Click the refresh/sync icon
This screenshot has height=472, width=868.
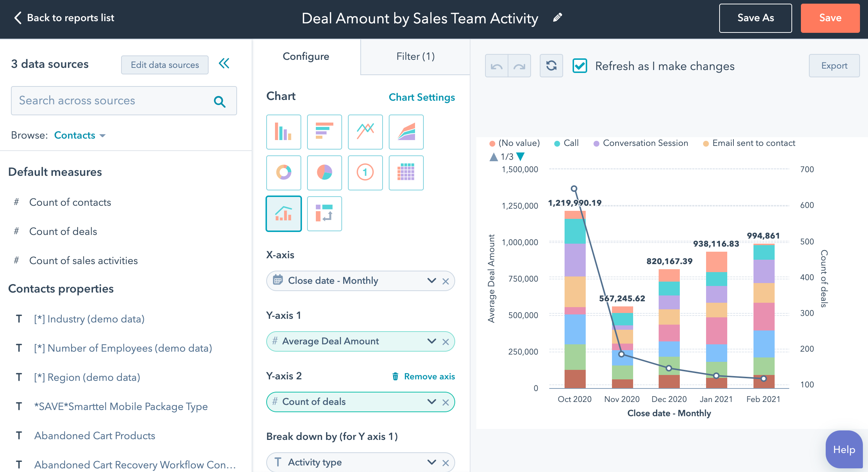coord(551,66)
